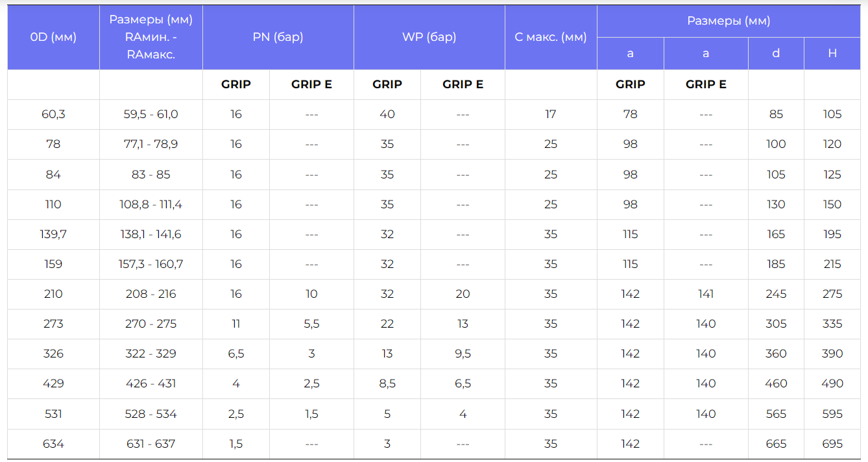
Task: Click the d column header
Action: tap(776, 53)
